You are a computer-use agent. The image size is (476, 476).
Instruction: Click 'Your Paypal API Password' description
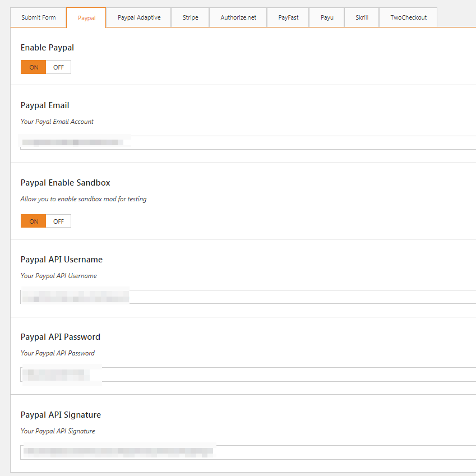pos(58,353)
